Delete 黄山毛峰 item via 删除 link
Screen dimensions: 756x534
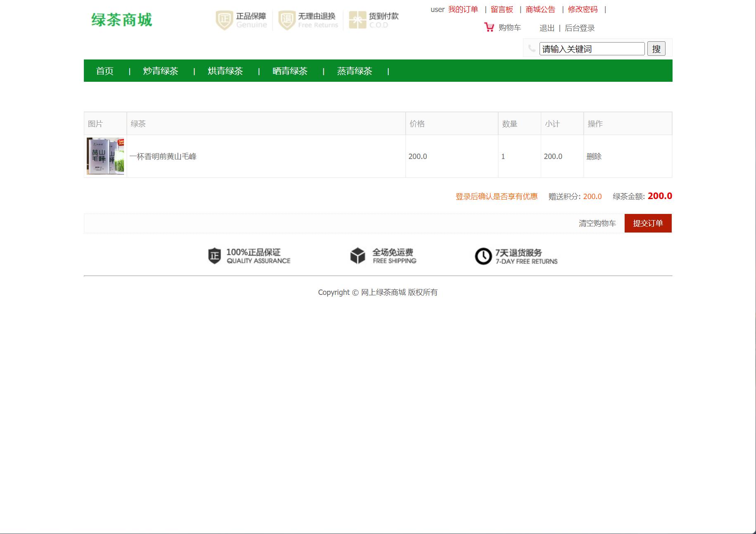[594, 156]
